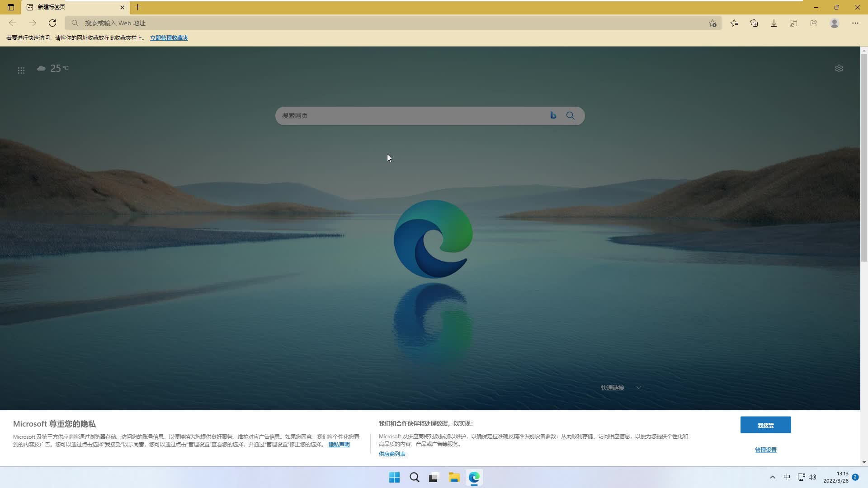Open the user profile avatar
Image resolution: width=868 pixels, height=488 pixels.
835,23
